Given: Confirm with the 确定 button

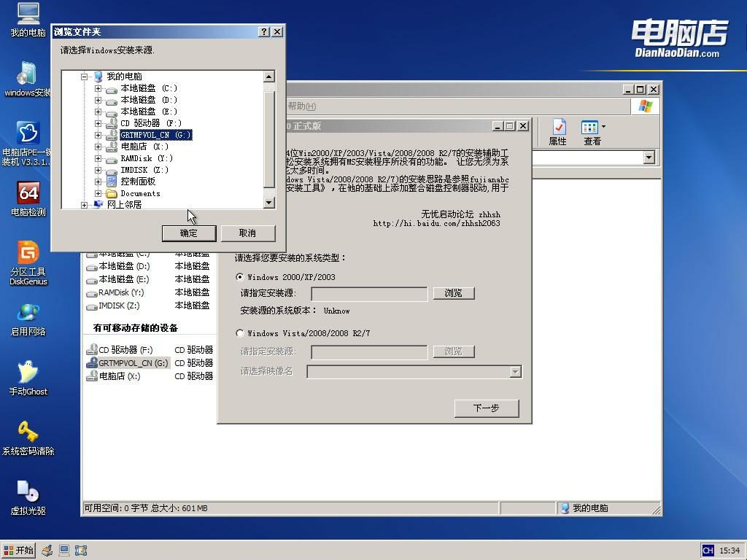Looking at the screenshot, I should (189, 233).
